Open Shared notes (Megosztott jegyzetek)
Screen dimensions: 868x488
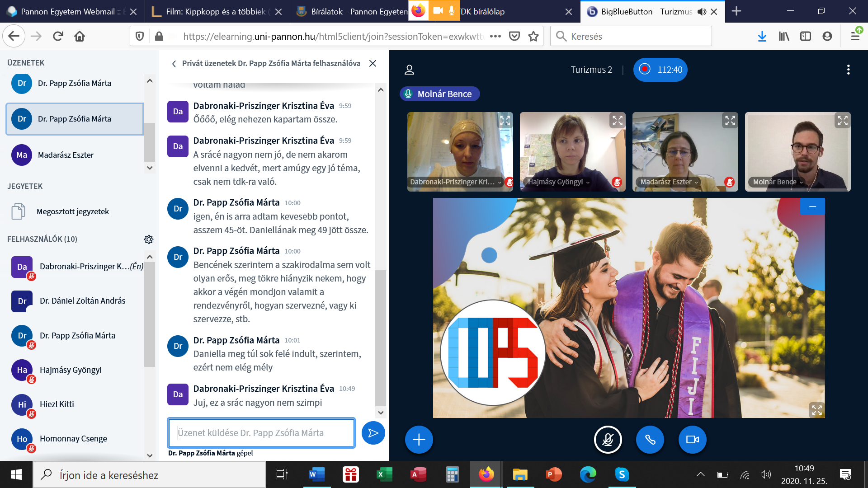[x=72, y=211]
